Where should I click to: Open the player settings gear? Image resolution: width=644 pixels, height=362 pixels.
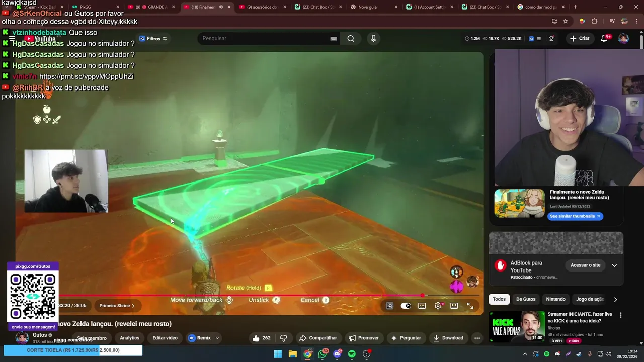coord(438,306)
